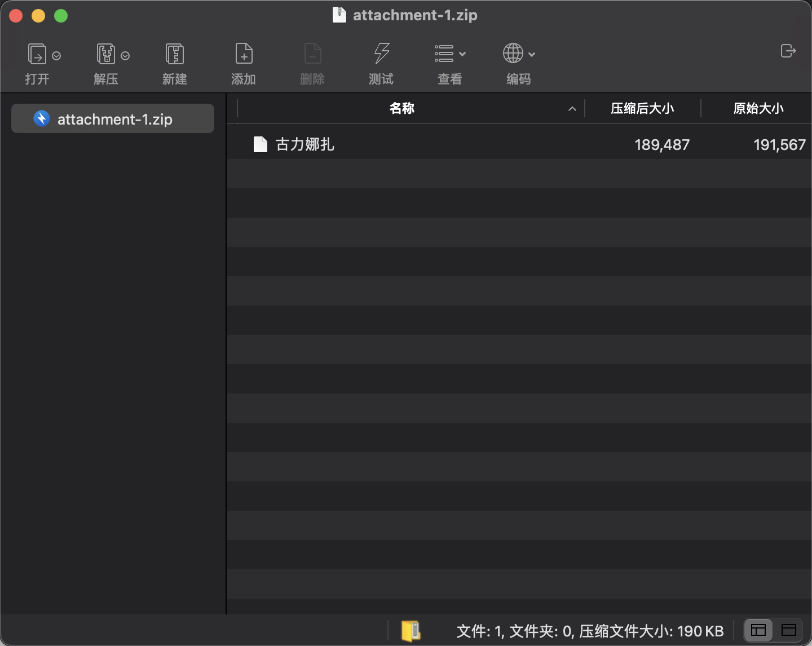Expand the dropdown arrow beside 打开
This screenshot has height=646, width=812.
(x=56, y=56)
